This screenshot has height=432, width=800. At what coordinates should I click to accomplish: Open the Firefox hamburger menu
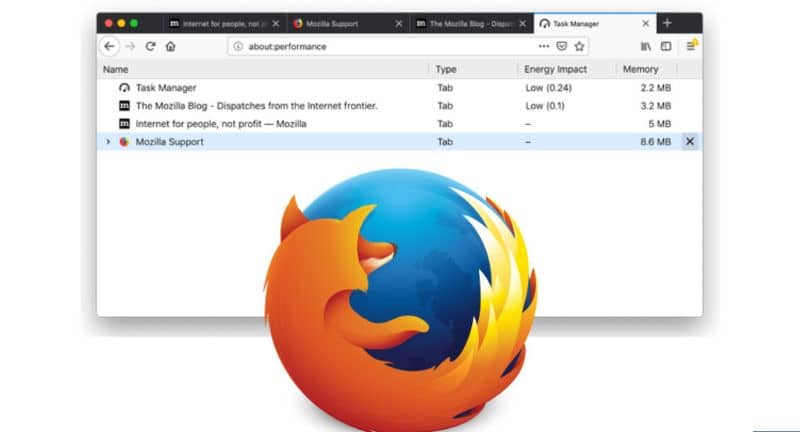[x=691, y=46]
